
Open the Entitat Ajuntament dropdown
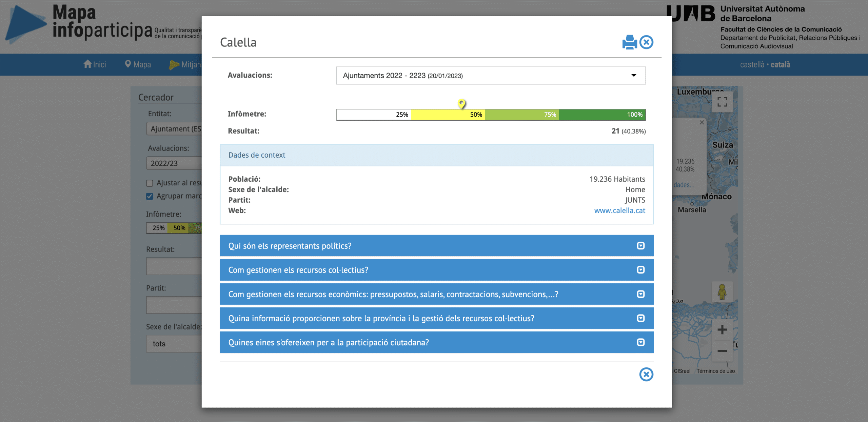tap(174, 129)
